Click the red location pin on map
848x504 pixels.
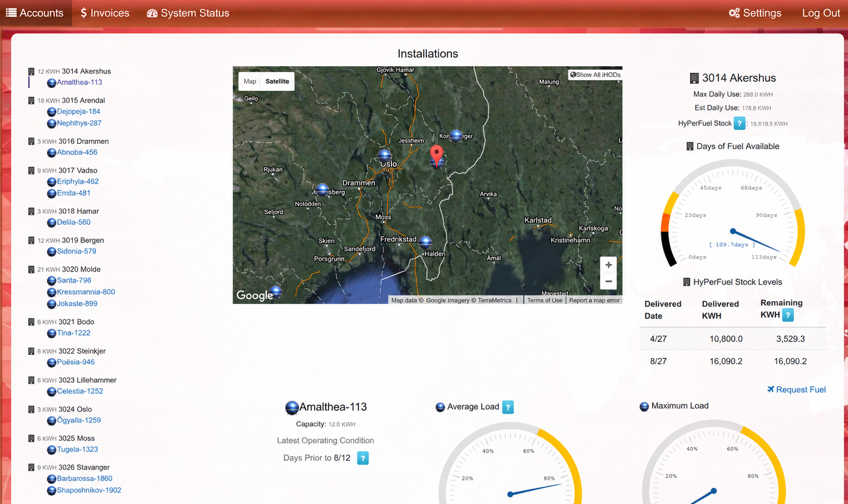point(436,155)
